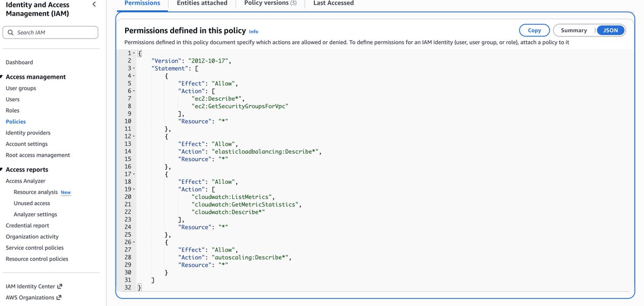Switch to Summary view
644x306 pixels.
pyautogui.click(x=574, y=31)
